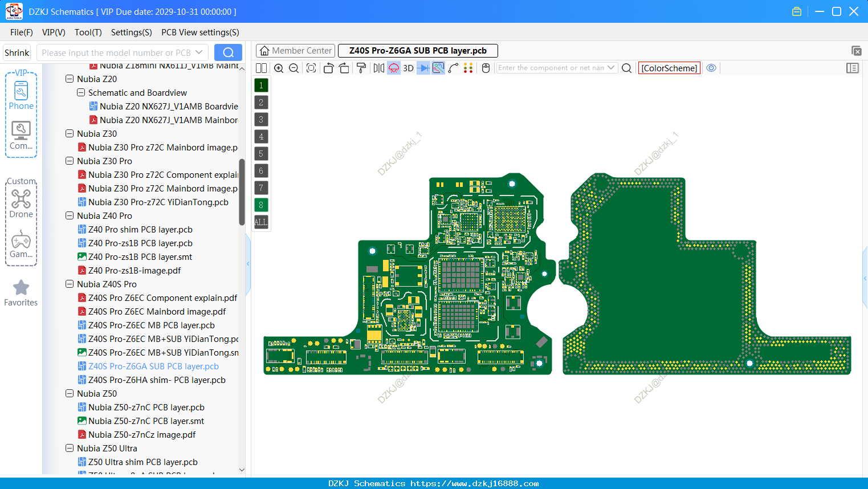Open Z40 Pro-zs1B-image.pdf
The width and height of the screenshot is (868, 489).
click(135, 270)
